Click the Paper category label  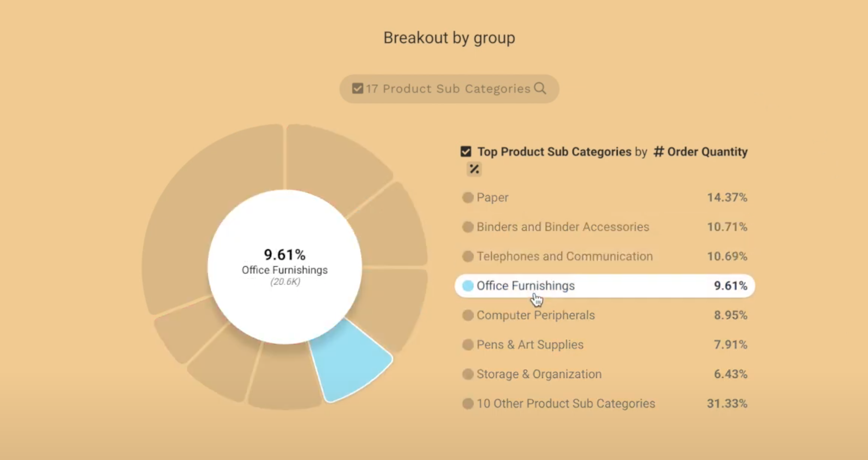coord(492,197)
